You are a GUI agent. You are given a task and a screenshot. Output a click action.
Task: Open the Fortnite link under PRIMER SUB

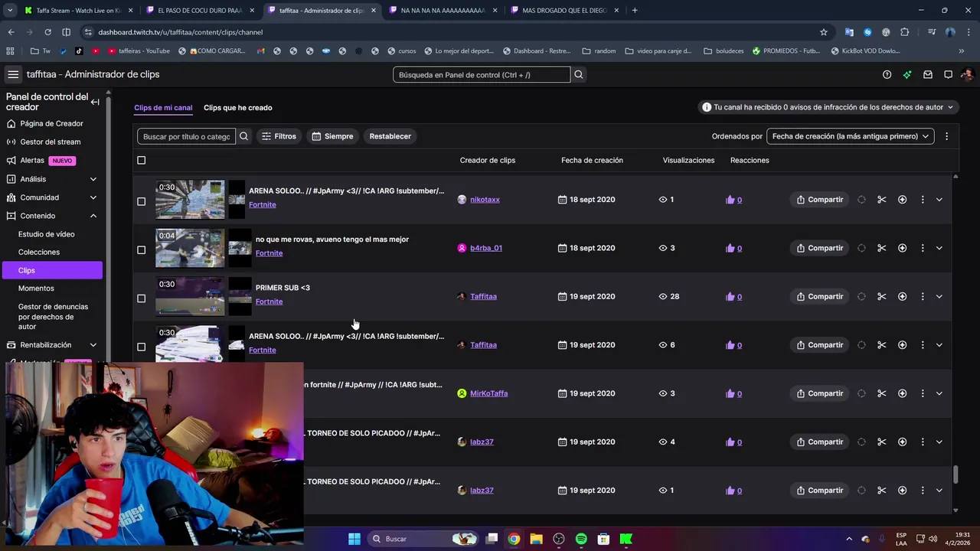[x=269, y=302]
